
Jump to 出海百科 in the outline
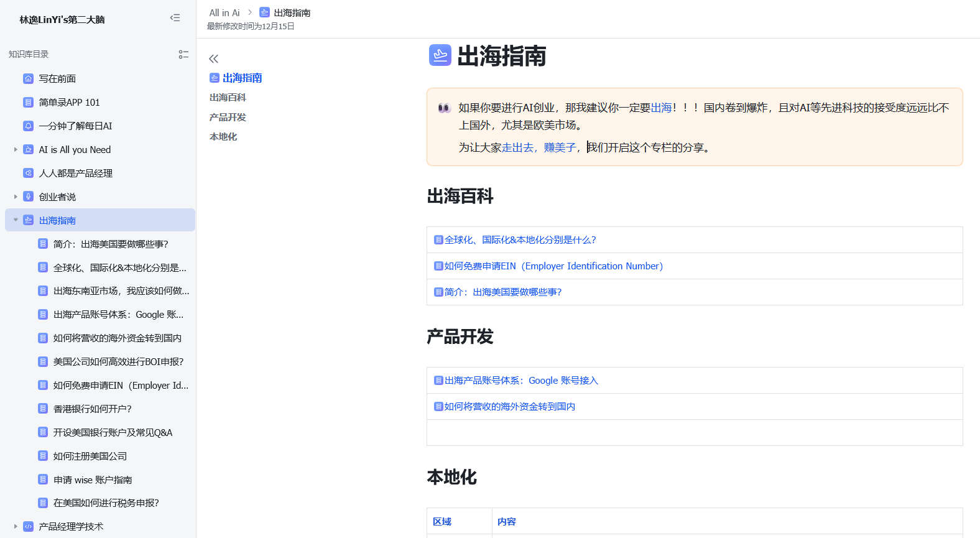pyautogui.click(x=228, y=98)
